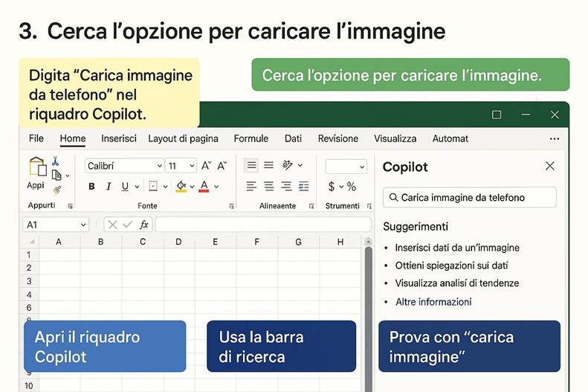Click the Cut scissors icon
Image resolution: width=588 pixels, height=392 pixels.
55,161
